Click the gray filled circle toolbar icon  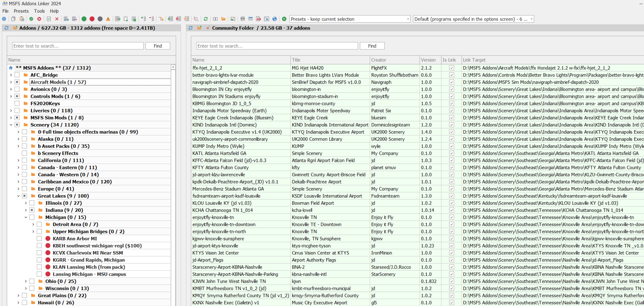[x=100, y=19]
